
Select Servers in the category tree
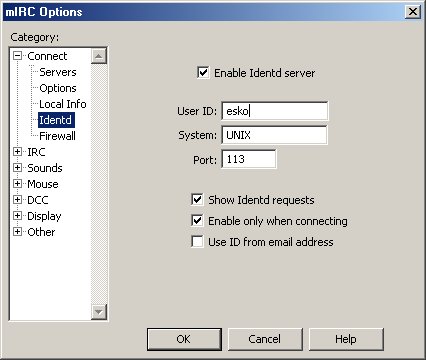coord(58,72)
